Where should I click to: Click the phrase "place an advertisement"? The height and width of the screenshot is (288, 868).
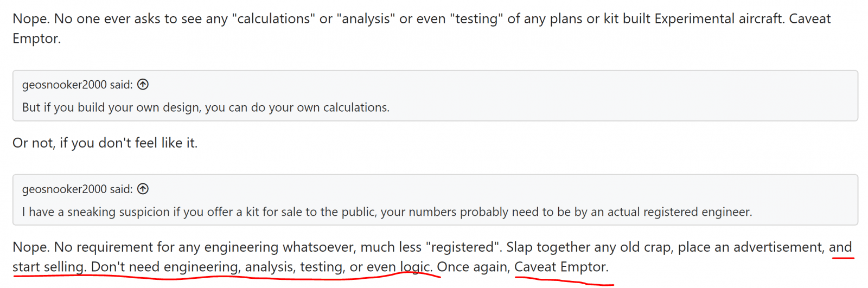751,247
